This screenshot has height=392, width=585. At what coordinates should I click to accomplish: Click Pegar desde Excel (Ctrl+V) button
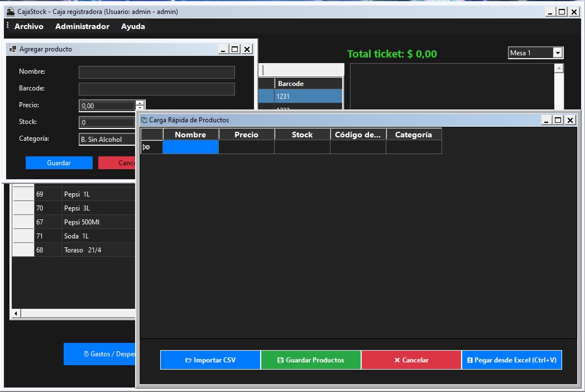(511, 360)
